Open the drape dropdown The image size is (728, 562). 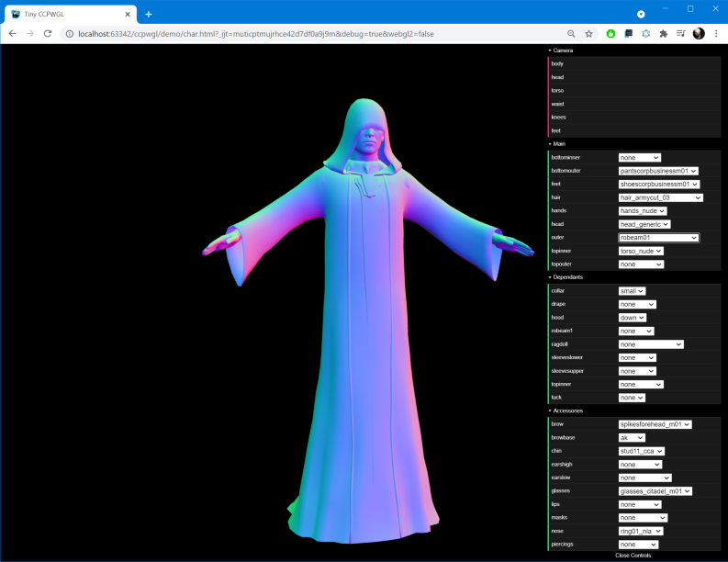[x=637, y=305]
